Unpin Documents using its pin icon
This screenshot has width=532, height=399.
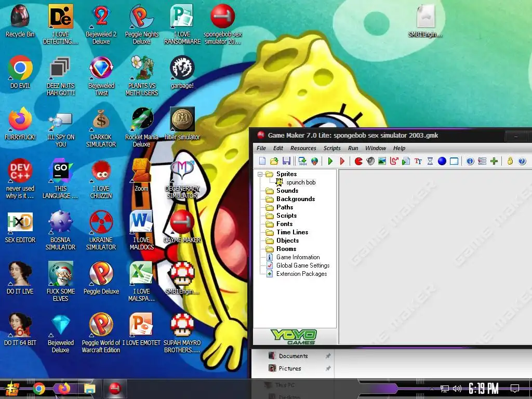click(x=328, y=356)
